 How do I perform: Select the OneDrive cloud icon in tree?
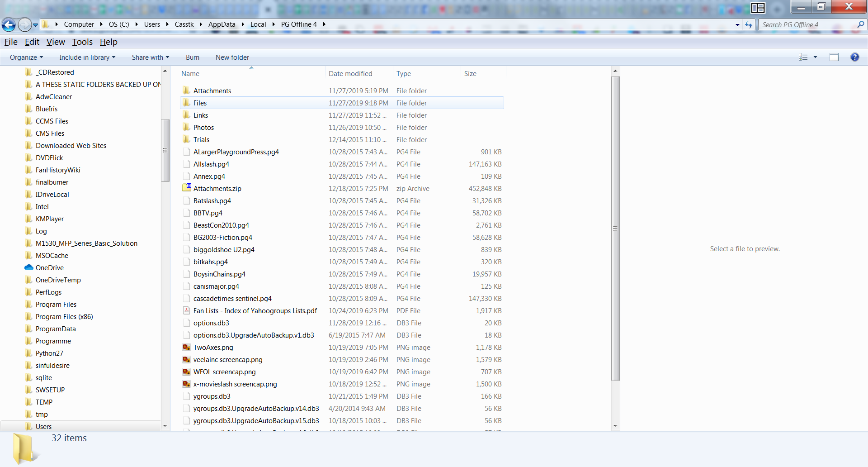click(29, 267)
